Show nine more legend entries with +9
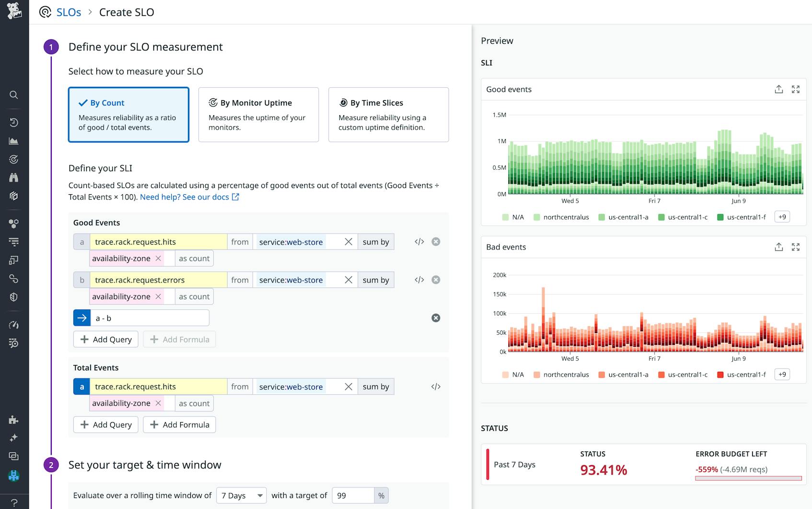Viewport: 812px width, 509px height. [782, 216]
